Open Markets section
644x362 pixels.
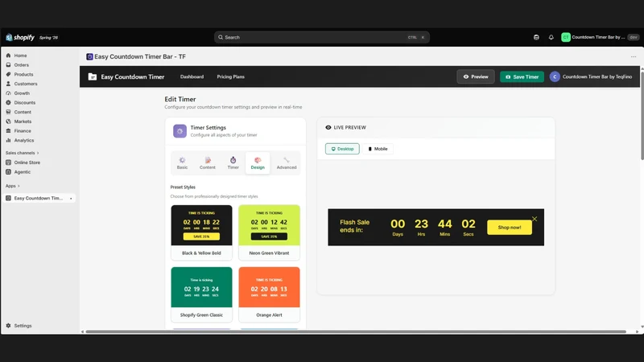point(23,121)
